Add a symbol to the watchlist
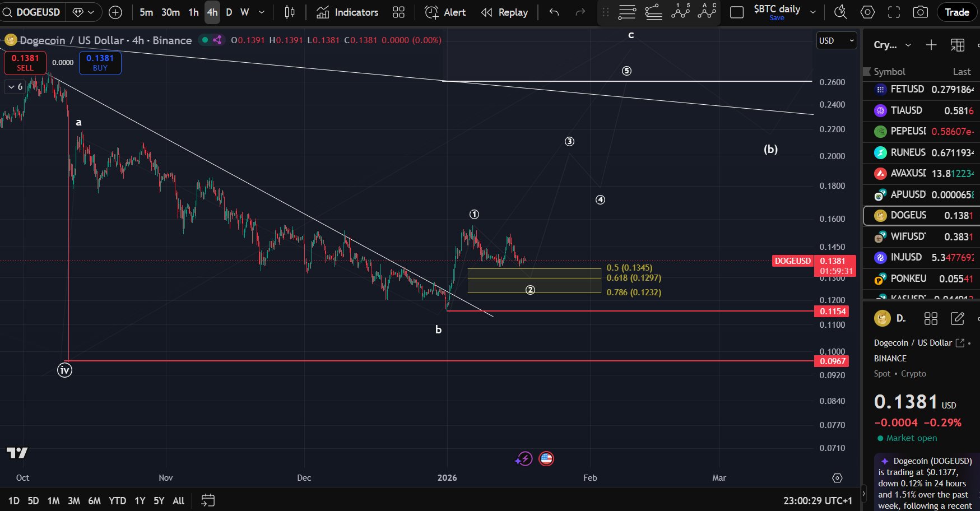The height and width of the screenshot is (511, 980). pos(931,45)
